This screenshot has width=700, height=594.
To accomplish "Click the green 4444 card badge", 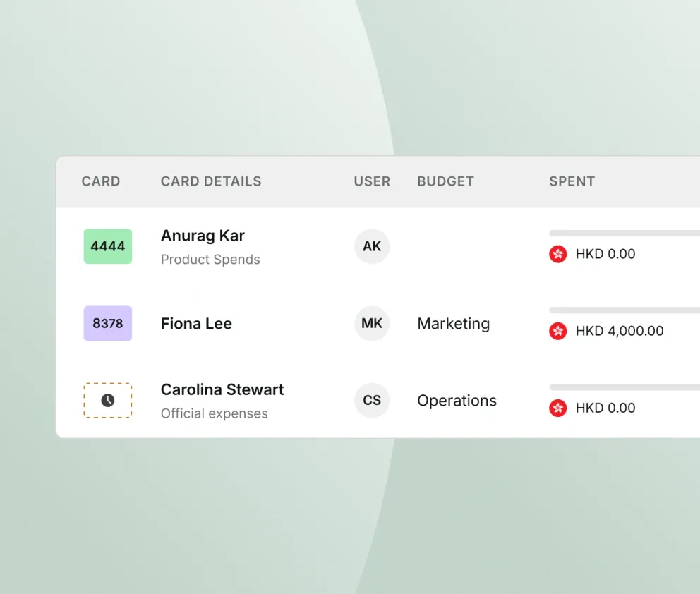I will point(107,246).
